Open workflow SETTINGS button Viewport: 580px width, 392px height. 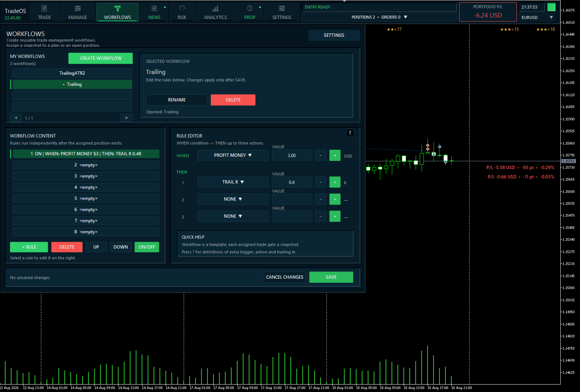(x=334, y=35)
